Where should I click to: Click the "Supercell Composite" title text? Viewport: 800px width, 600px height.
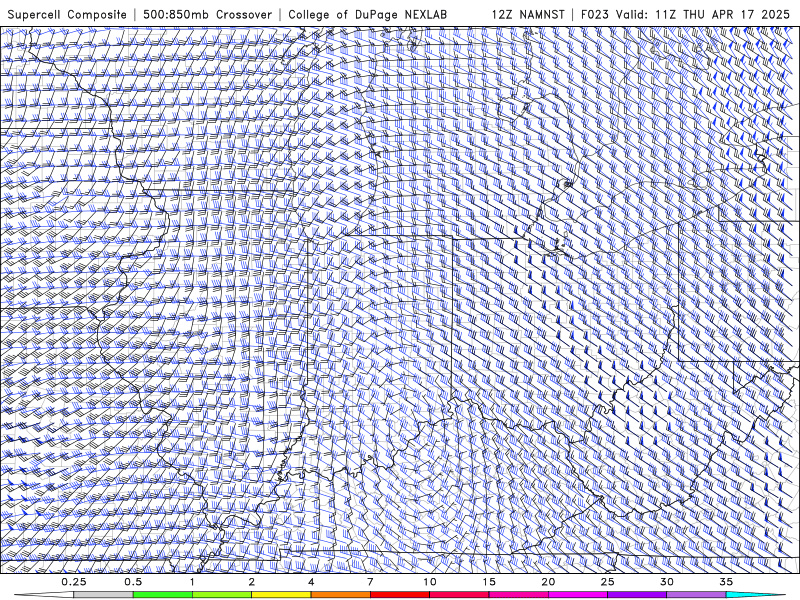[x=67, y=14]
